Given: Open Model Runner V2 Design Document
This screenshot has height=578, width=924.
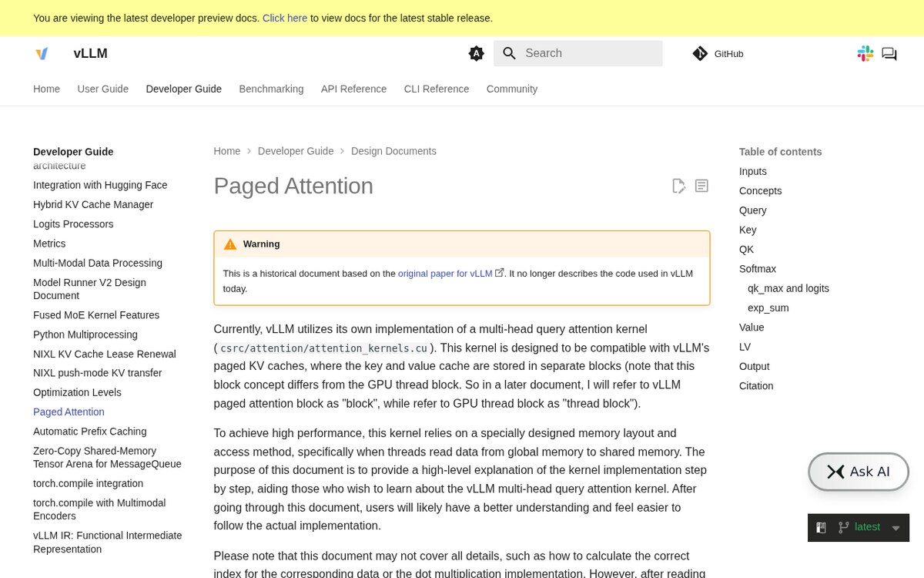Looking at the screenshot, I should click(x=89, y=289).
